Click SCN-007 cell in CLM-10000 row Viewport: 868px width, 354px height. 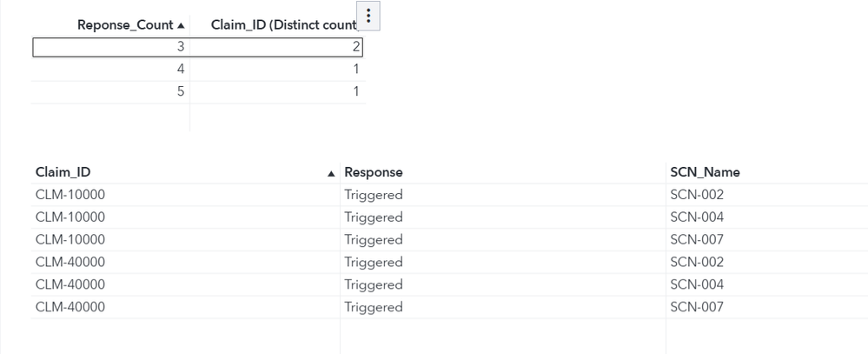697,240
